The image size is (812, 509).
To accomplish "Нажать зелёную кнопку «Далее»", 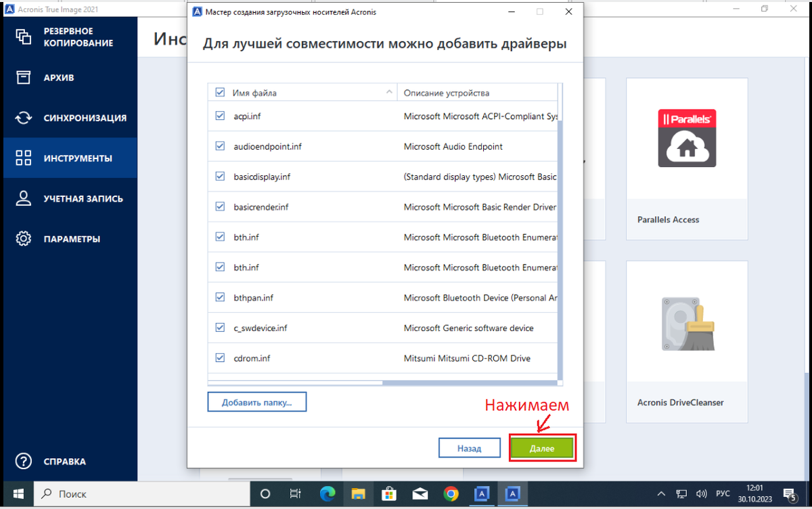I will coord(542,447).
